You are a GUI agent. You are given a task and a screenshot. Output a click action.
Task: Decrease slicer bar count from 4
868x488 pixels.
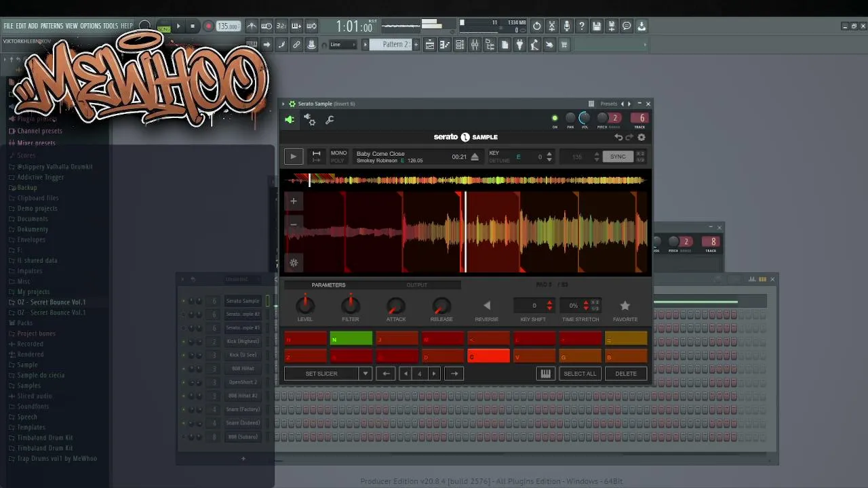click(406, 373)
